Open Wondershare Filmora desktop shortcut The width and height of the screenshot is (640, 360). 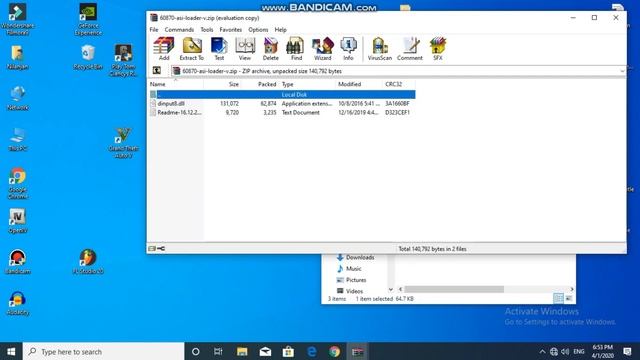[x=18, y=19]
